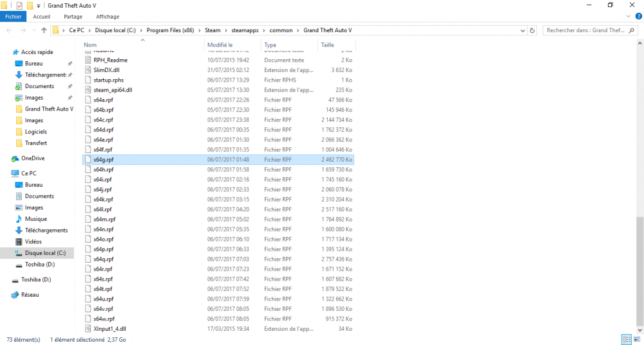Image resolution: width=644 pixels, height=345 pixels.
Task: Sort by the Modifié le column header
Action: click(220, 45)
